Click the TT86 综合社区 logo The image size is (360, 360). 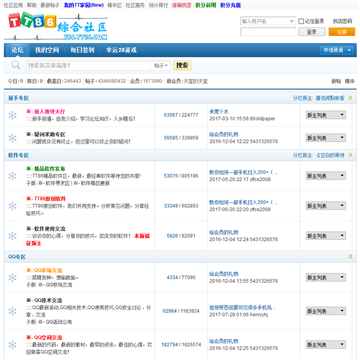pyautogui.click(x=57, y=26)
